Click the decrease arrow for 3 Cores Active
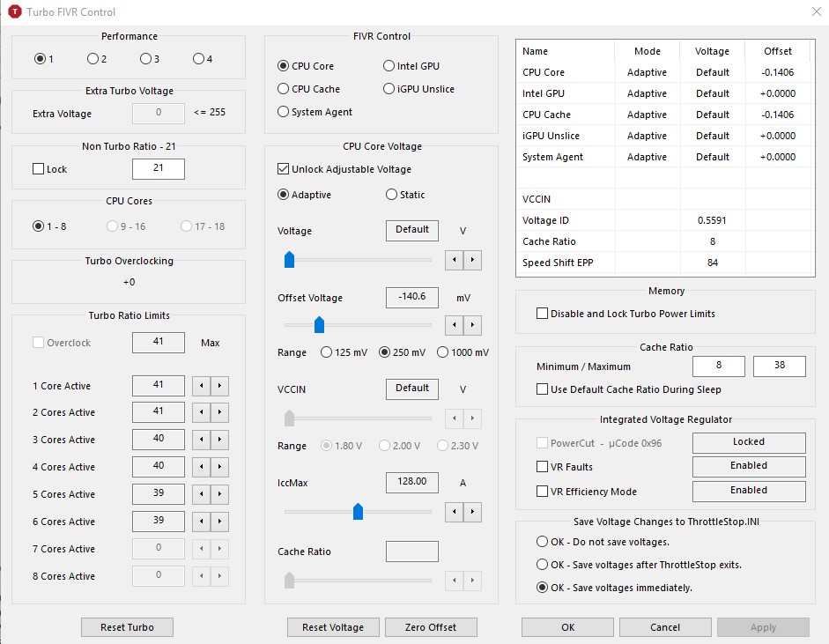Screen dimensions: 829x644 pos(202,440)
